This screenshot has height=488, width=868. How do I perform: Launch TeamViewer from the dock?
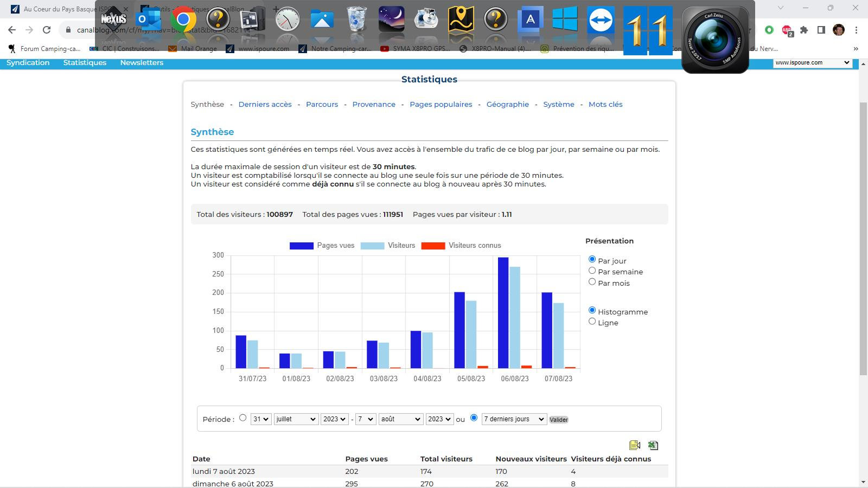coord(601,20)
